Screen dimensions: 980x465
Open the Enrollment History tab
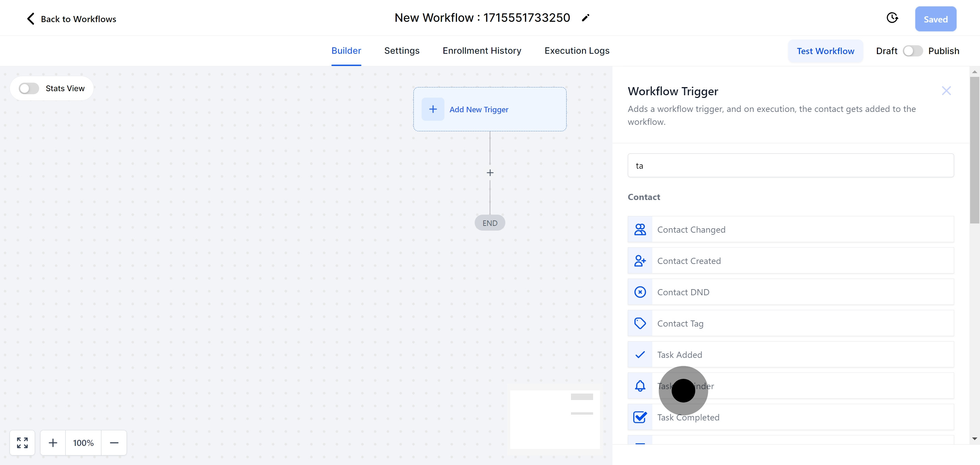point(481,51)
